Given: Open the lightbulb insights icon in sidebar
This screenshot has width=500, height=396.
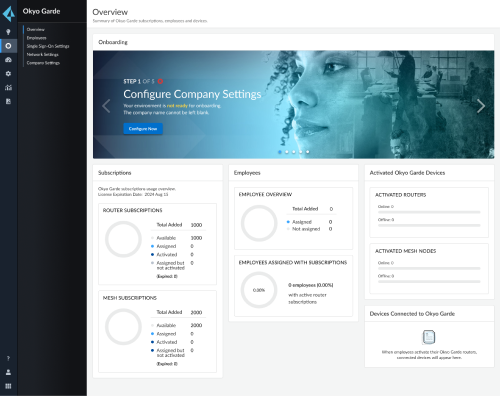Looking at the screenshot, I should pos(8,32).
